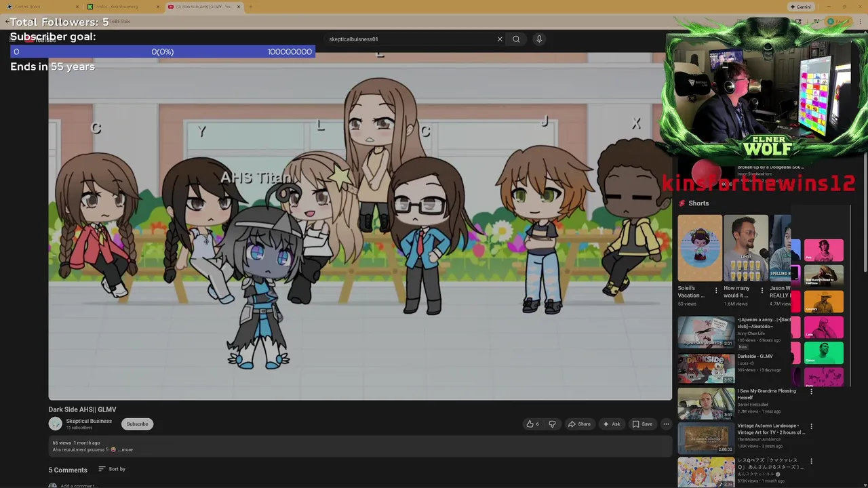The width and height of the screenshot is (868, 488).
Task: Click the Ask button below the video
Action: tap(612, 424)
